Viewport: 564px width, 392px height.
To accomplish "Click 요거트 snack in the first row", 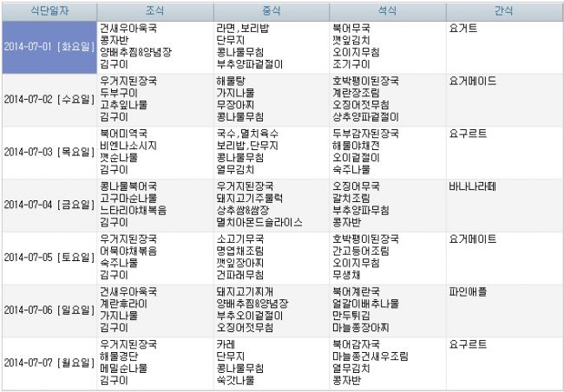I will 464,28.
